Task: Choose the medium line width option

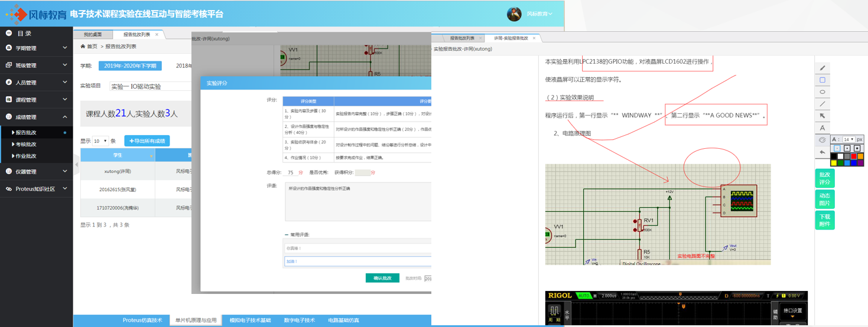Action: 847,148
